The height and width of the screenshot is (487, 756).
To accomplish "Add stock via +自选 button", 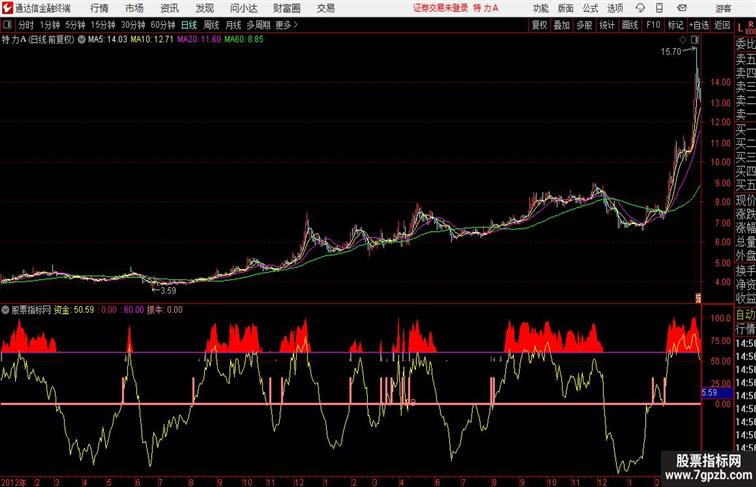I will tap(699, 25).
